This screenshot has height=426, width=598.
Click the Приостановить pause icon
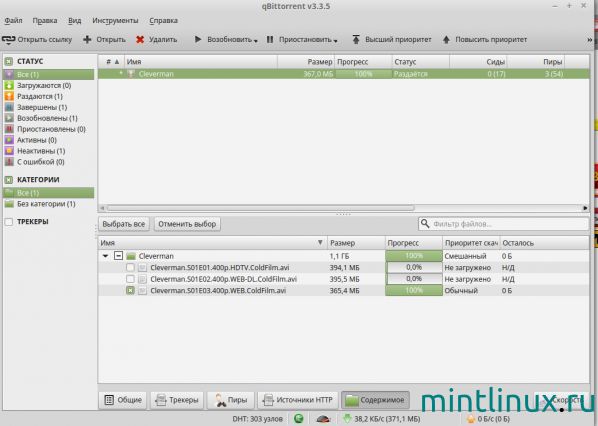[x=270, y=39]
